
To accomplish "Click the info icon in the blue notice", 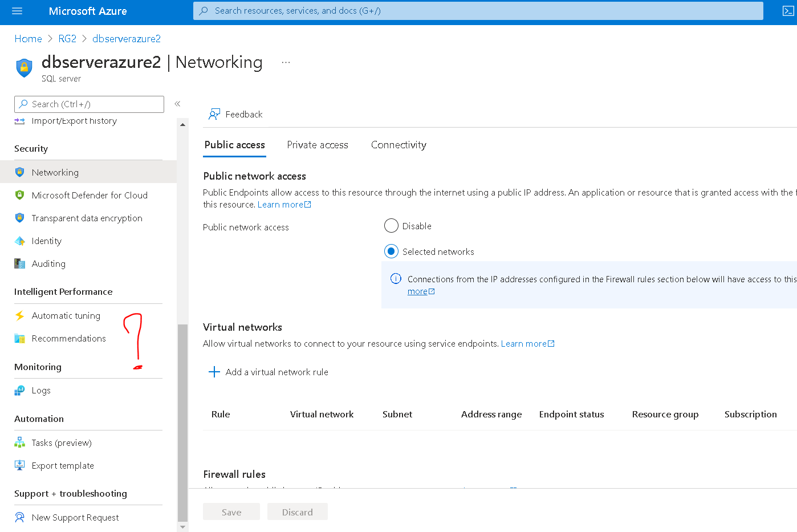I will (x=396, y=279).
